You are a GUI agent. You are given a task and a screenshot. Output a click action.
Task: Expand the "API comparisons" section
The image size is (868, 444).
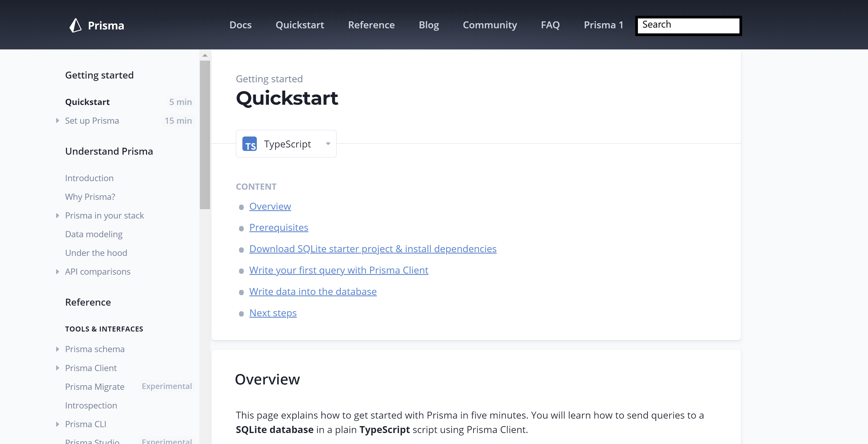tap(58, 272)
